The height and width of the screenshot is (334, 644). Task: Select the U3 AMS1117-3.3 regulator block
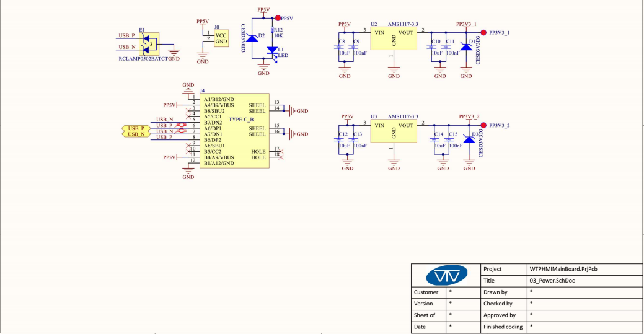click(393, 133)
